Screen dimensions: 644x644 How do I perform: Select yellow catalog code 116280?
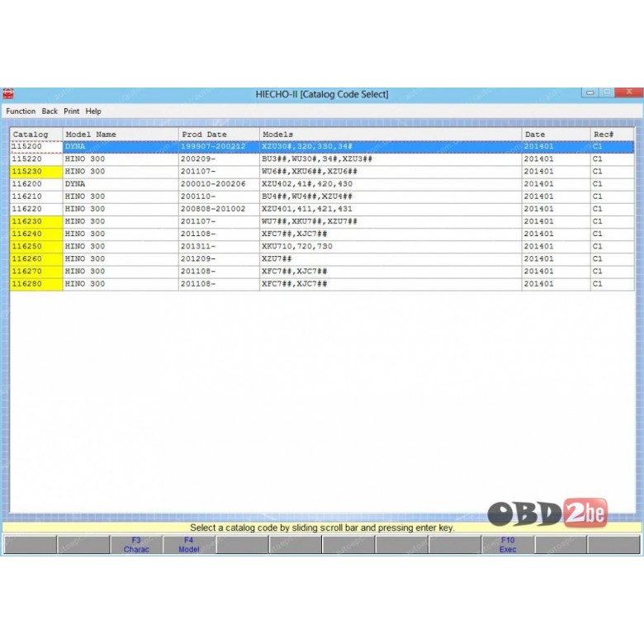(36, 284)
